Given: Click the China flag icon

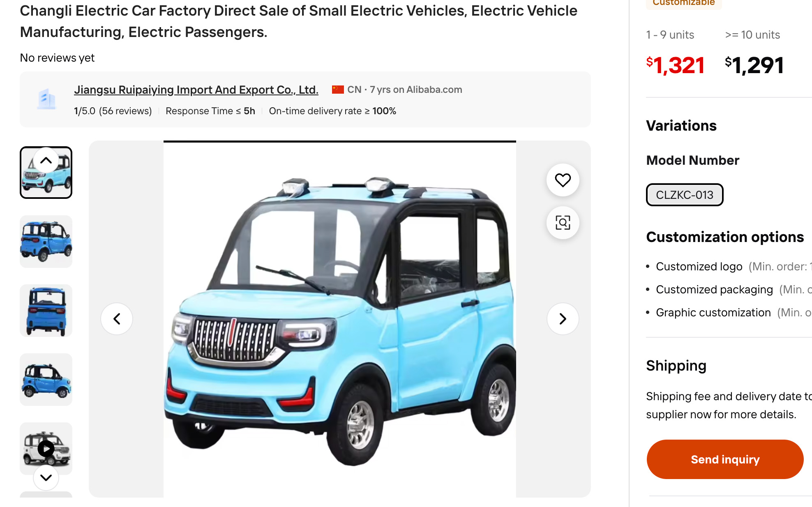Looking at the screenshot, I should click(338, 90).
